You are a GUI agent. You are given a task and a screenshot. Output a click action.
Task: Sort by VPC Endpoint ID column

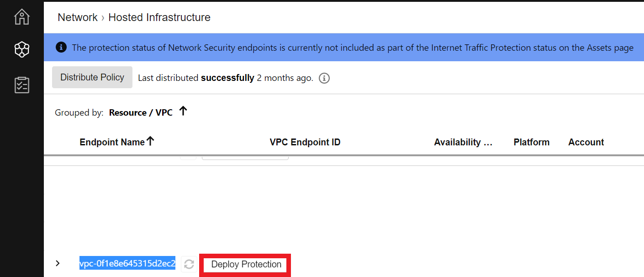[x=305, y=142]
